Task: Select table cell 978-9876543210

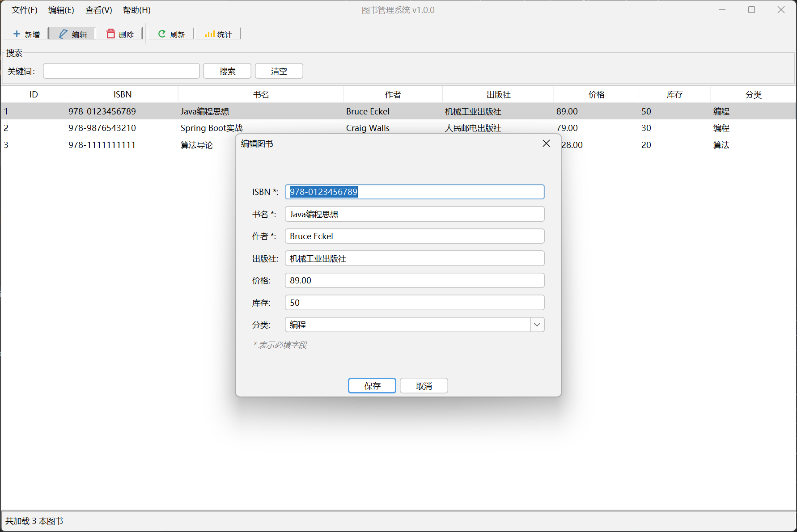Action: click(102, 128)
